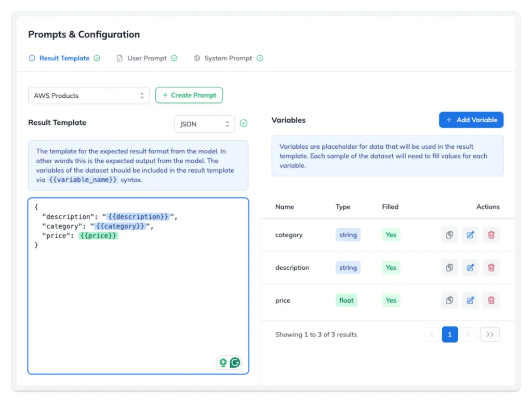Edit the description variable
This screenshot has height=402, width=532.
(x=470, y=267)
